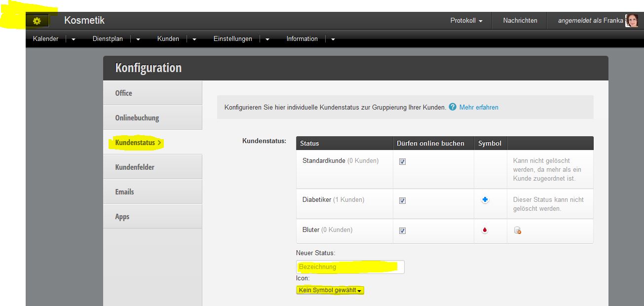Toggle online booking for Standardkunde
644x306 pixels.
tap(402, 161)
